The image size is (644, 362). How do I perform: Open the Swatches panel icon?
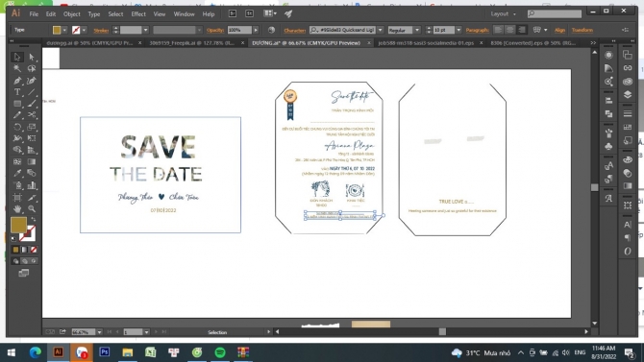(x=627, y=127)
